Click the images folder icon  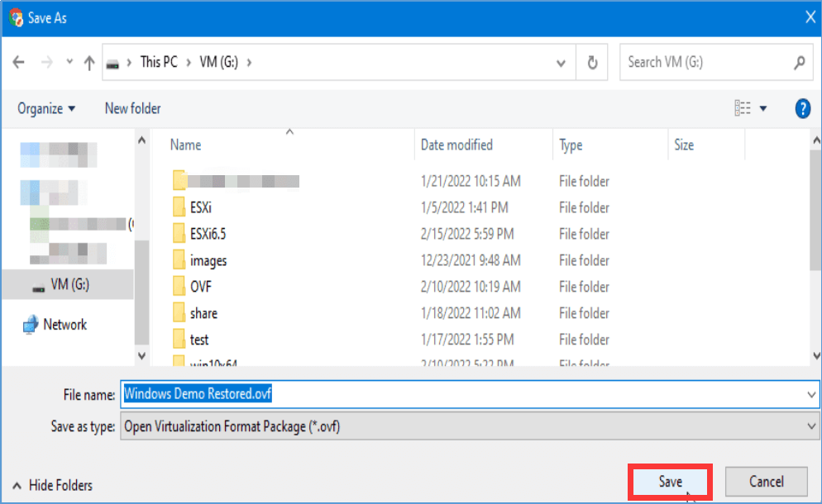coord(179,260)
